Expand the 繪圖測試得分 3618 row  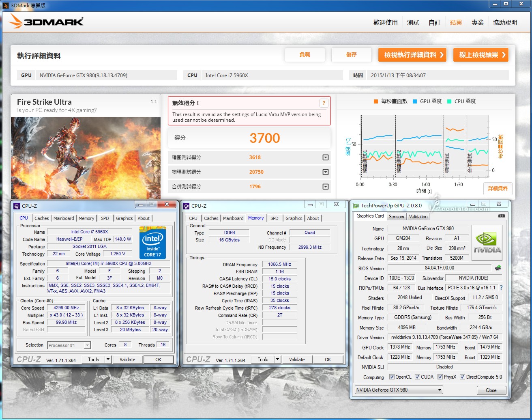[325, 157]
